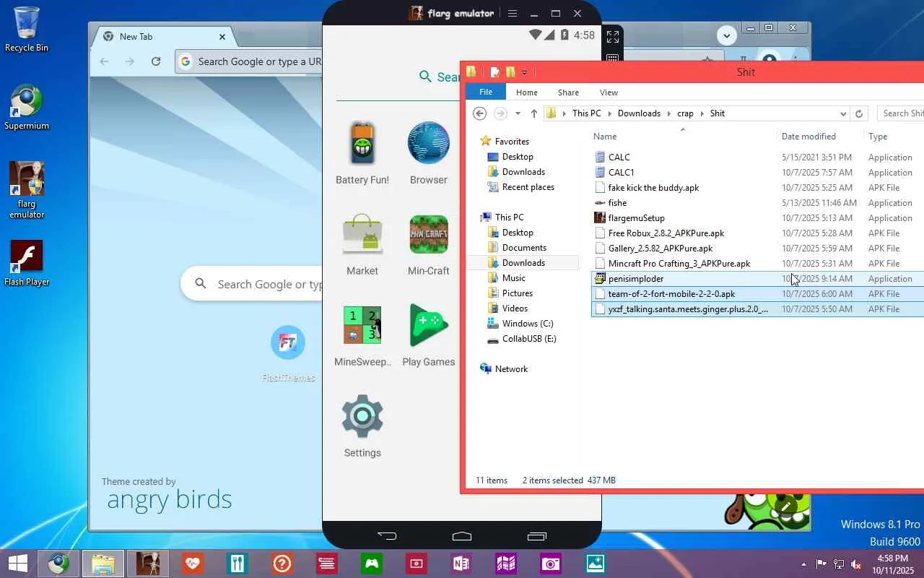This screenshot has height=578, width=924.
Task: Open the Battery Fun! app in emulator
Action: click(362, 152)
